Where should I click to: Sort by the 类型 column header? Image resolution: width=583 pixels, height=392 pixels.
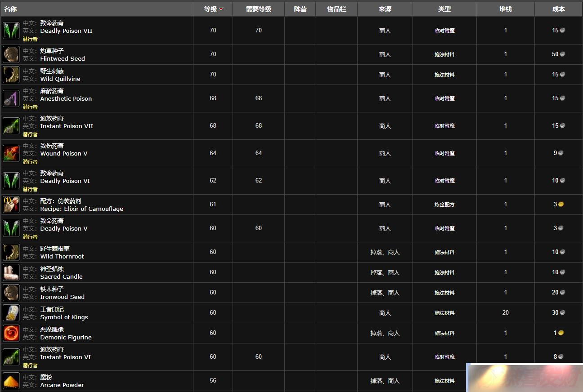444,9
